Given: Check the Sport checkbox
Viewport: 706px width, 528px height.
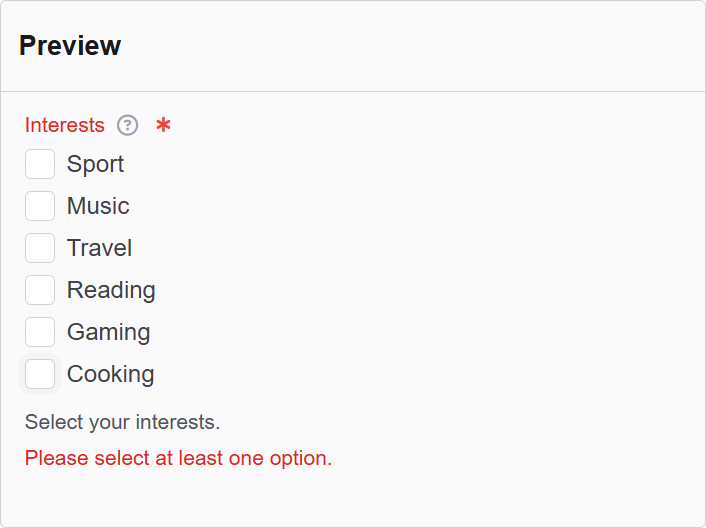Looking at the screenshot, I should click(40, 164).
